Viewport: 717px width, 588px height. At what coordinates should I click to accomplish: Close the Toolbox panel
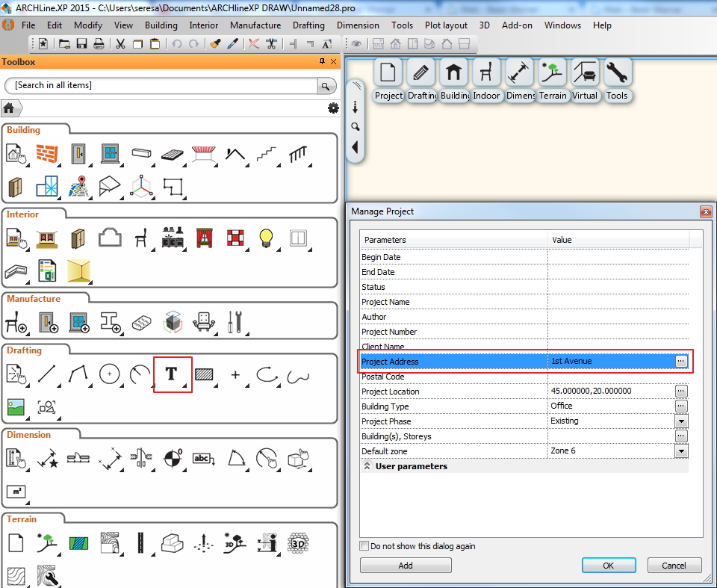(333, 61)
